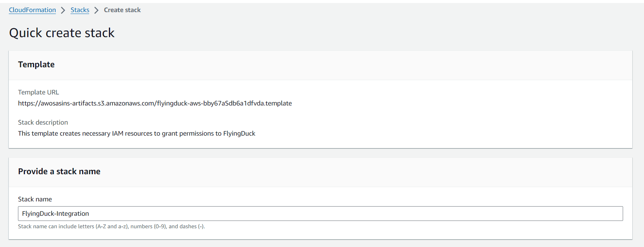This screenshot has height=247, width=644.
Task: Click the empty right side of Stack name field
Action: pos(440,214)
